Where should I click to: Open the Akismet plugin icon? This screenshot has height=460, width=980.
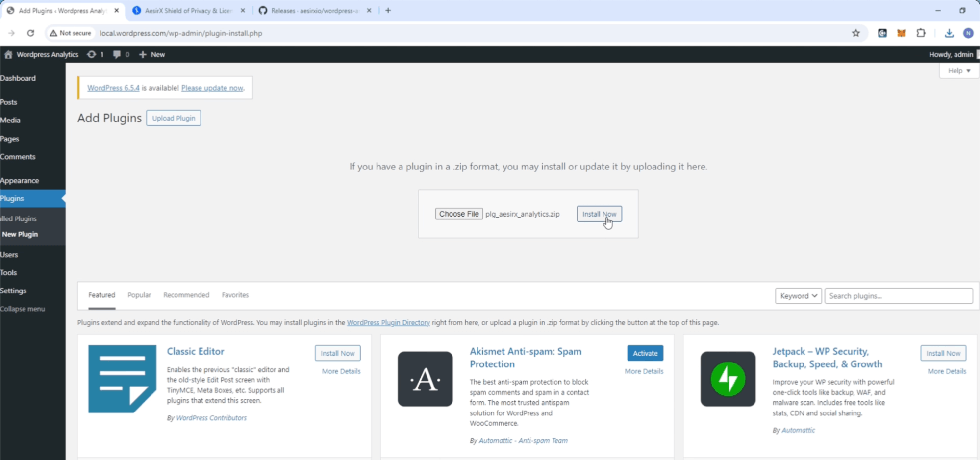[x=425, y=379]
